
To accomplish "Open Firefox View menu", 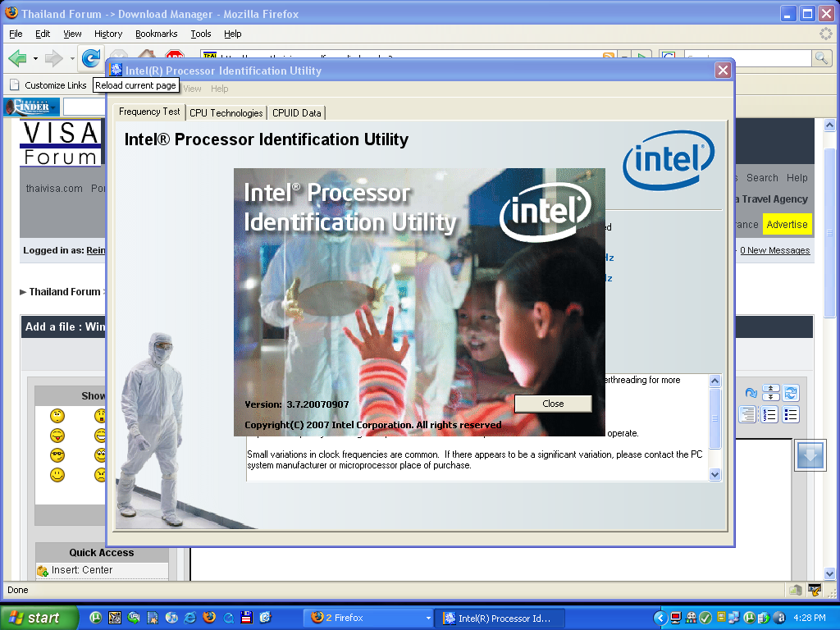I will click(72, 34).
